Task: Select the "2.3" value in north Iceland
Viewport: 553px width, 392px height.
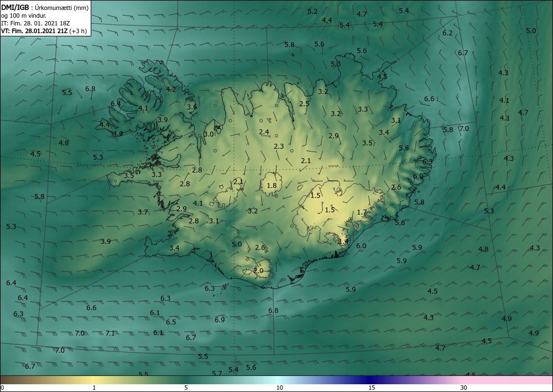Action: click(x=279, y=146)
